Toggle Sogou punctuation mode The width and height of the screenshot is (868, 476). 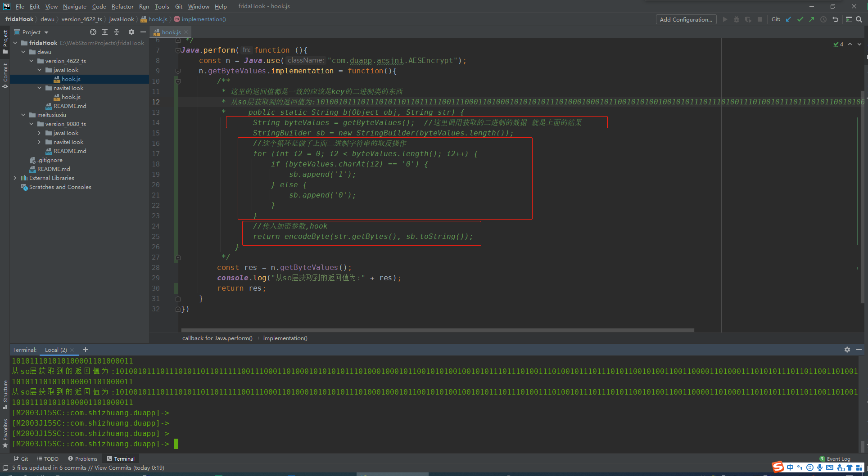tap(800, 467)
